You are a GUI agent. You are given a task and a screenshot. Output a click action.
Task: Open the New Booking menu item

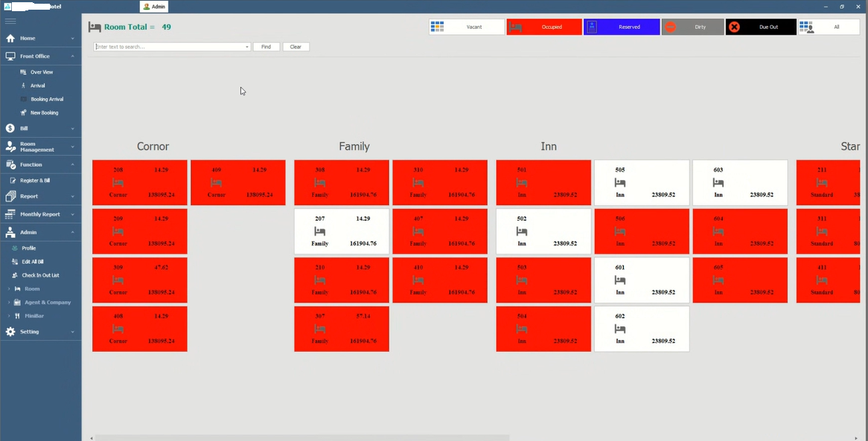coord(44,112)
